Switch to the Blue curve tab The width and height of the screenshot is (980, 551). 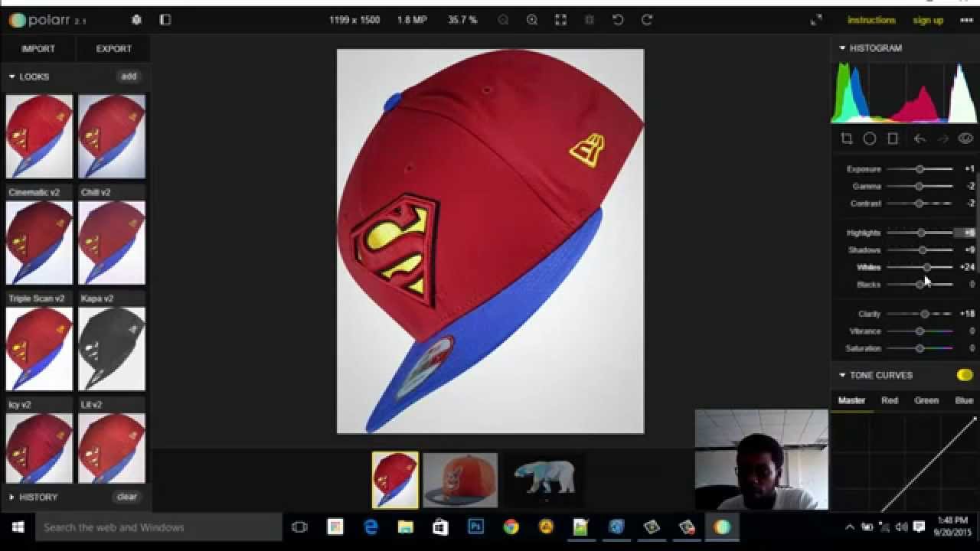[964, 400]
